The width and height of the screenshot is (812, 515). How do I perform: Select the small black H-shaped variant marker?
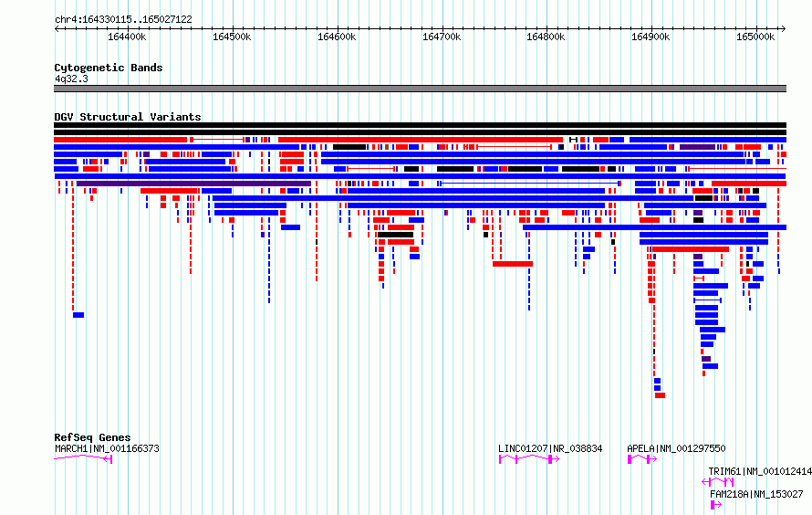[573, 140]
